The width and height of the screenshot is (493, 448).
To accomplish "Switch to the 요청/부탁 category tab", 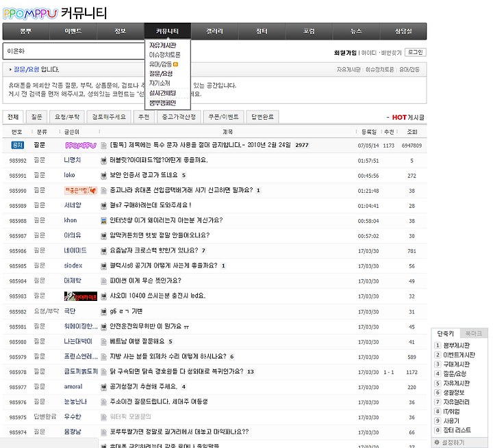I will [67, 117].
